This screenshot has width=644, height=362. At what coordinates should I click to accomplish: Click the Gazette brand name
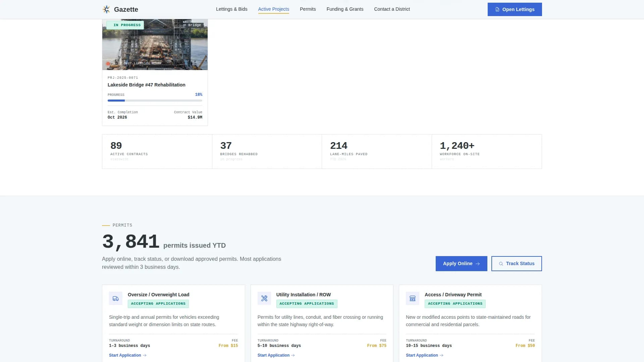(126, 9)
